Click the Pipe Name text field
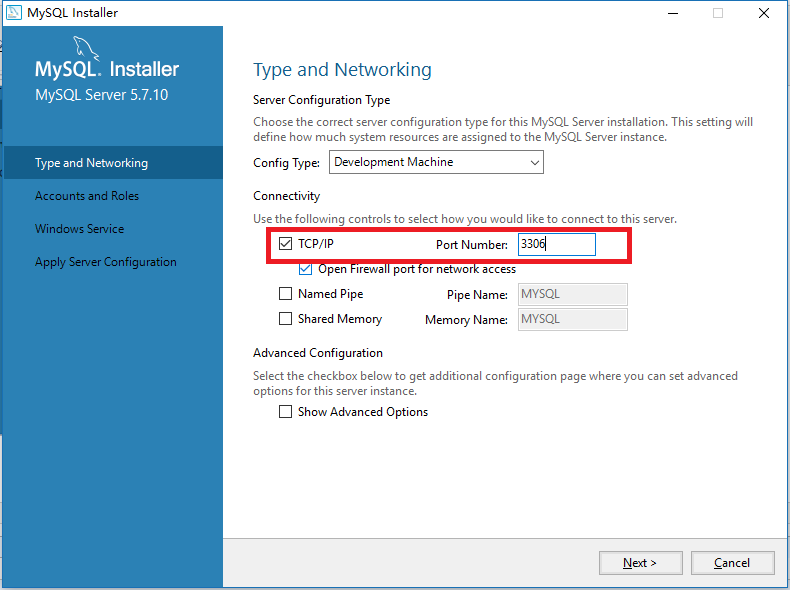The image size is (790, 590). [572, 294]
